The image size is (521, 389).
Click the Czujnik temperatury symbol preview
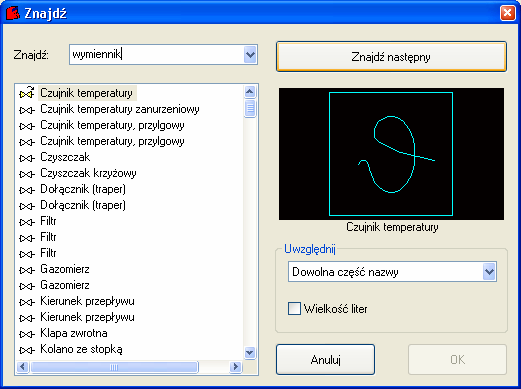391,154
